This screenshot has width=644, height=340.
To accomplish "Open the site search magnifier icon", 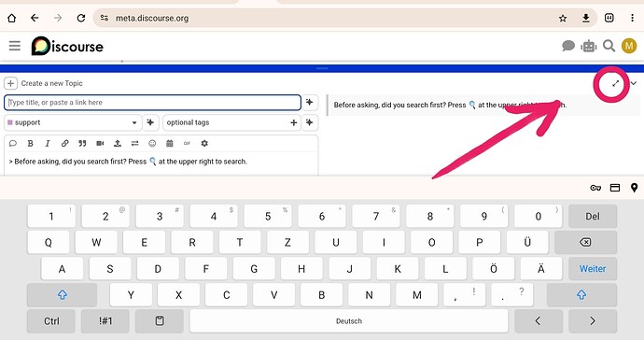I will pos(609,46).
